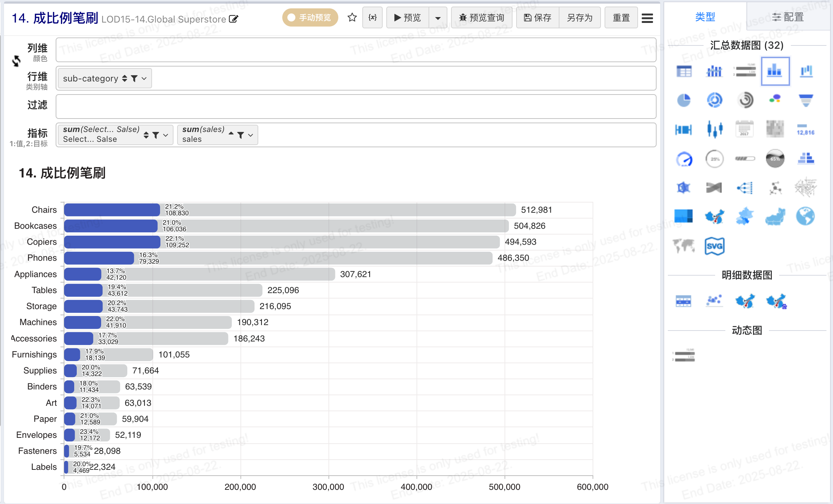Toggle sort on sub-category field
833x504 pixels.
(x=124, y=78)
